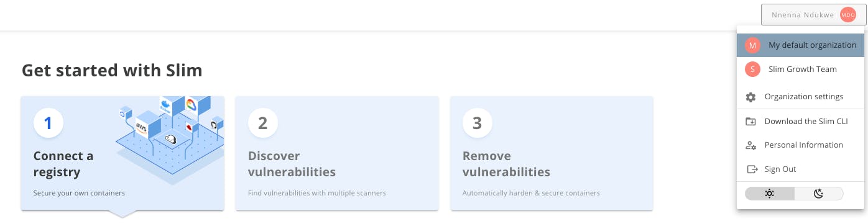Click the red M avatar for default organization
Image resolution: width=868 pixels, height=224 pixels.
(x=752, y=45)
